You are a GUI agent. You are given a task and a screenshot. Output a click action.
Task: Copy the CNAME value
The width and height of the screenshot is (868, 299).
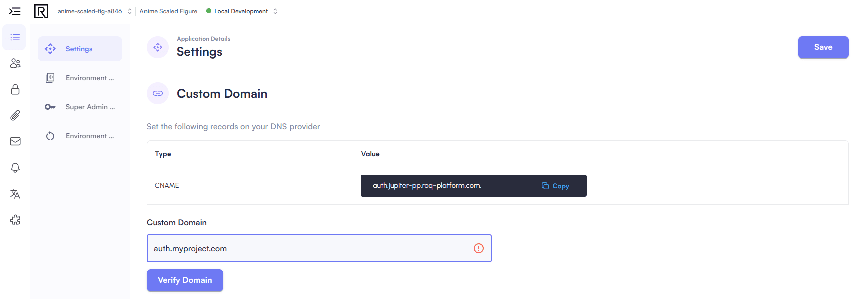pyautogui.click(x=555, y=186)
